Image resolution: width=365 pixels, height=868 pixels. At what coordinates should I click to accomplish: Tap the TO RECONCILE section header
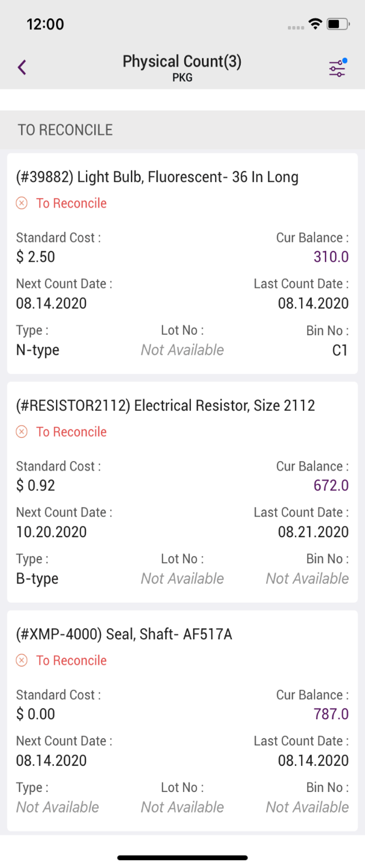tap(65, 130)
